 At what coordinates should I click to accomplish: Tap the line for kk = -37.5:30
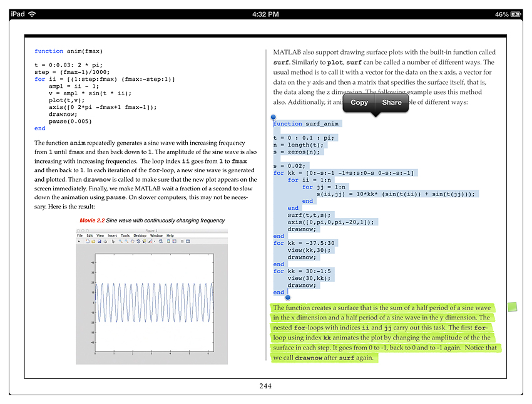tap(304, 244)
